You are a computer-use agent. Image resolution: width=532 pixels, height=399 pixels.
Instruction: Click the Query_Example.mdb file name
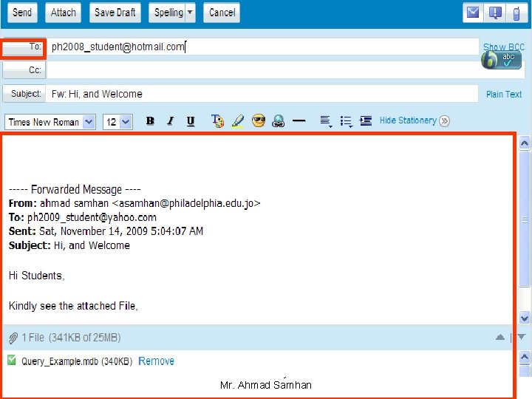point(60,361)
